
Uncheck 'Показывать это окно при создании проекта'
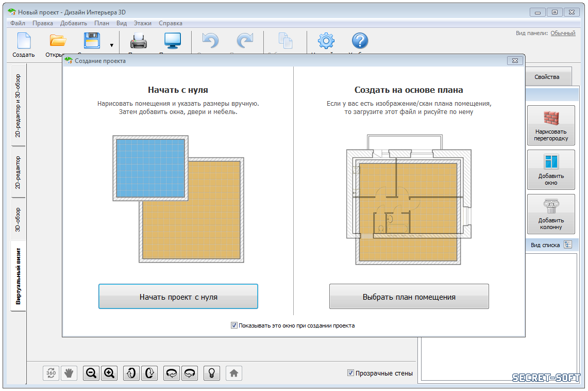point(234,325)
